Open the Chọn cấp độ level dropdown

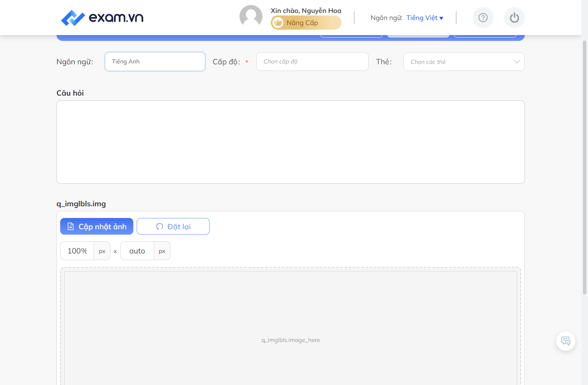[x=312, y=61]
